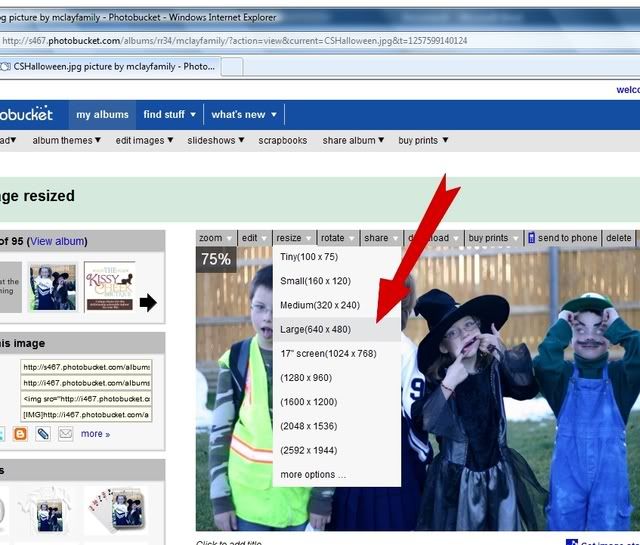Viewport: 640px width, 545px height.
Task: Expand the slideshows menu
Action: [216, 140]
